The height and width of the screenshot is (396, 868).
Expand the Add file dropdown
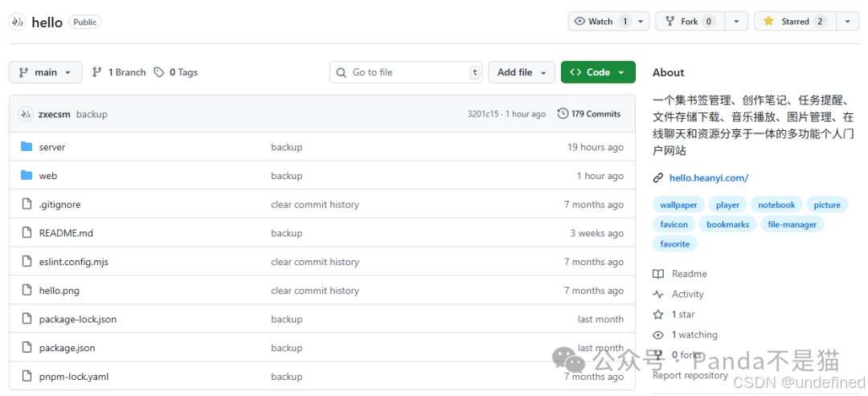click(x=522, y=72)
